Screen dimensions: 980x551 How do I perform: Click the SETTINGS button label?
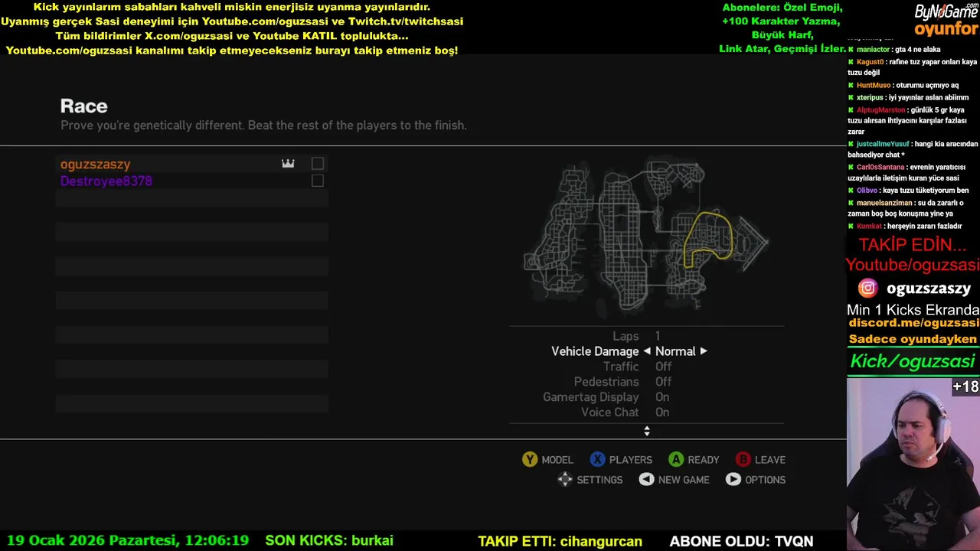599,480
